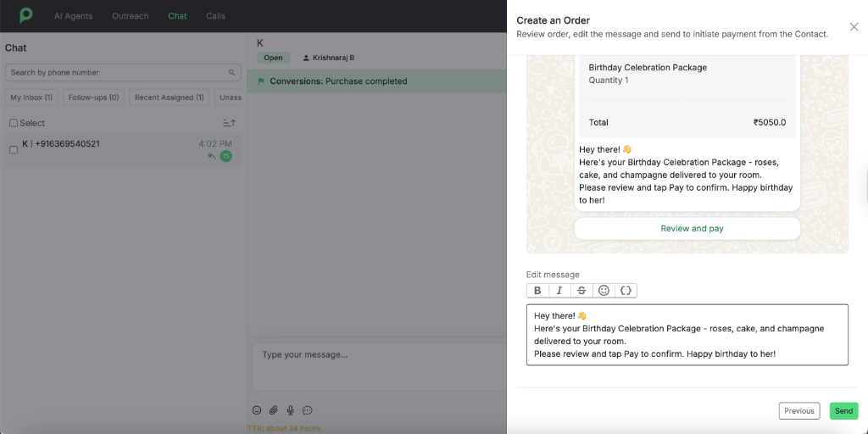
Task: Tick the Select all checkbox
Action: pos(14,123)
